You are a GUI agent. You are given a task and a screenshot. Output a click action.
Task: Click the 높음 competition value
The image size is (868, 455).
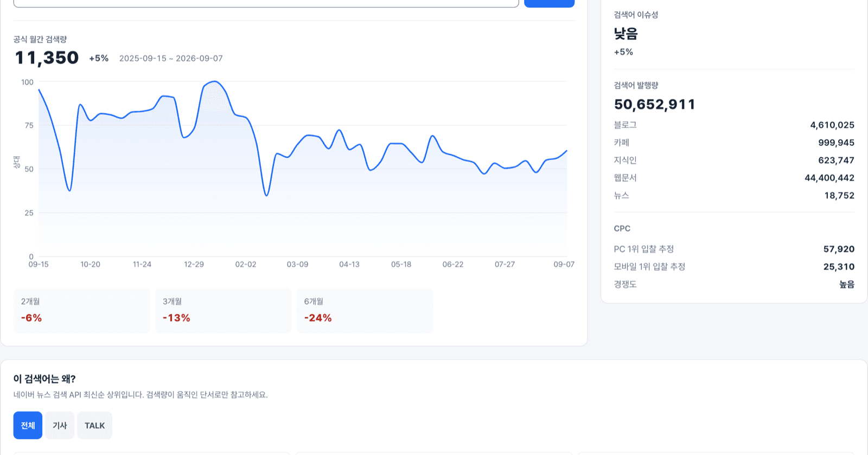click(x=847, y=284)
